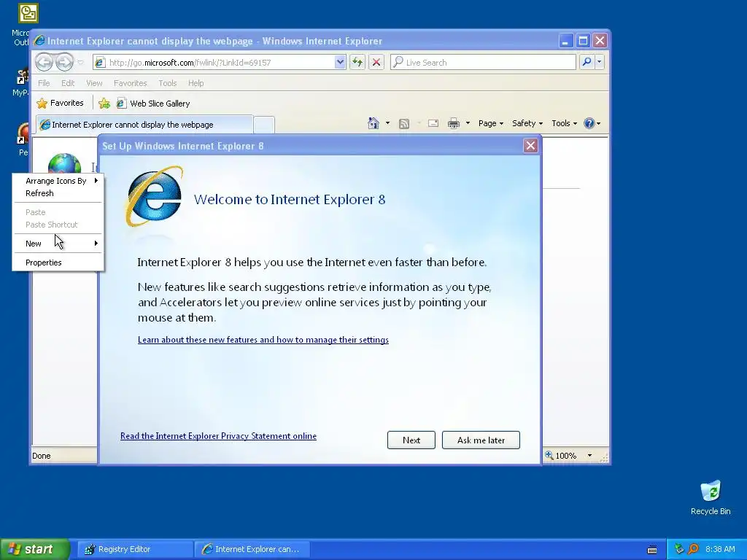Open 'Learn about these new features' link
This screenshot has width=747, height=560.
[x=263, y=340]
